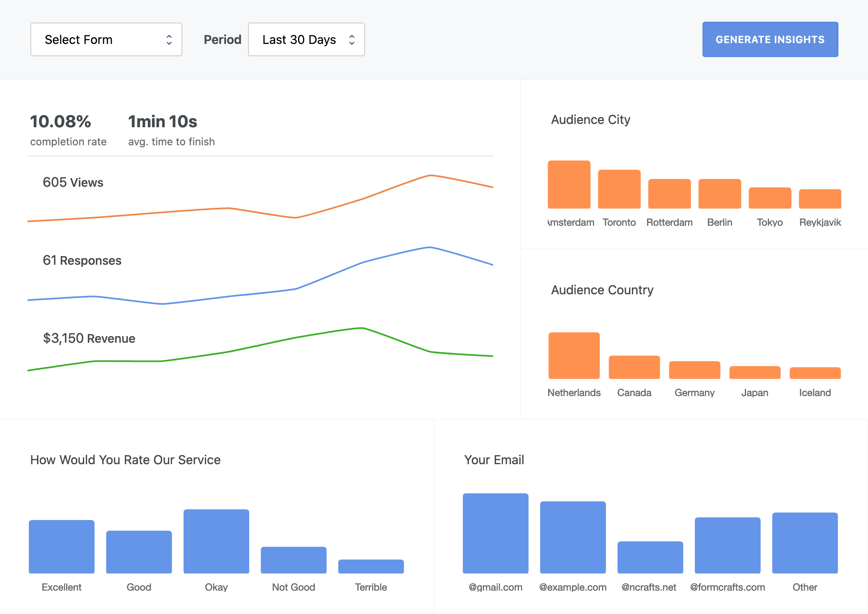Click the Audience City heading

point(590,119)
